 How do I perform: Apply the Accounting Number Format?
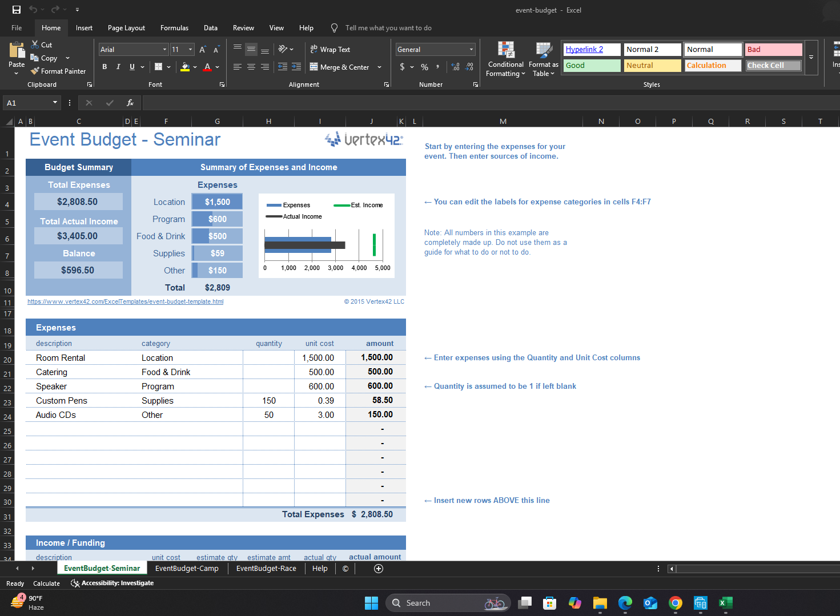[x=404, y=67]
